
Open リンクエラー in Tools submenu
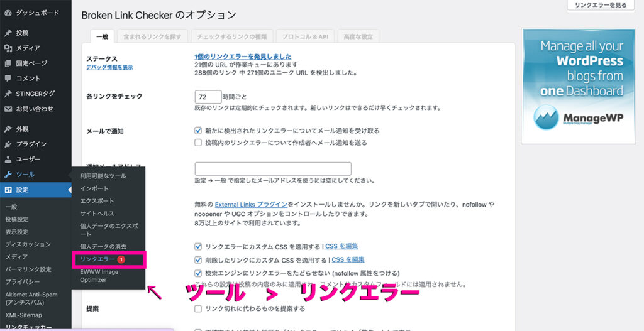97,259
